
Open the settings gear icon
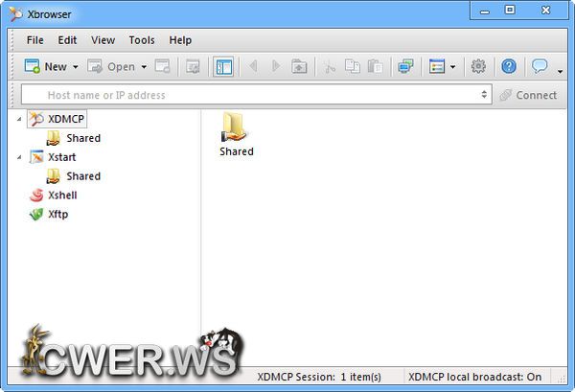tap(478, 66)
